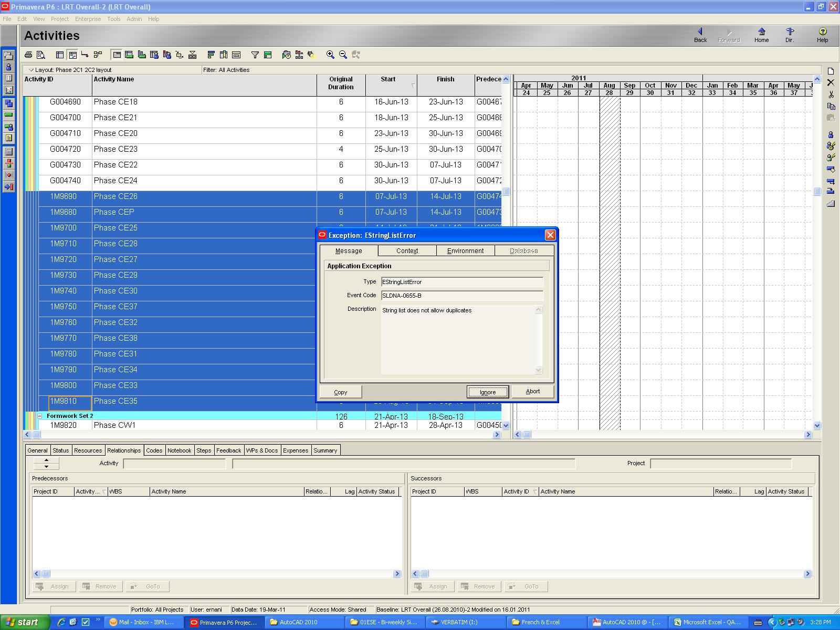Click the Type field EStringListError
Image resolution: width=840 pixels, height=630 pixels.
pos(462,282)
